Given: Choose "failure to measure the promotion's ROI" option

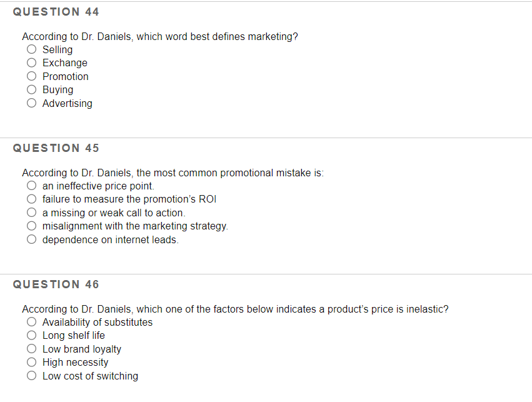Looking at the screenshot, I should [31, 198].
